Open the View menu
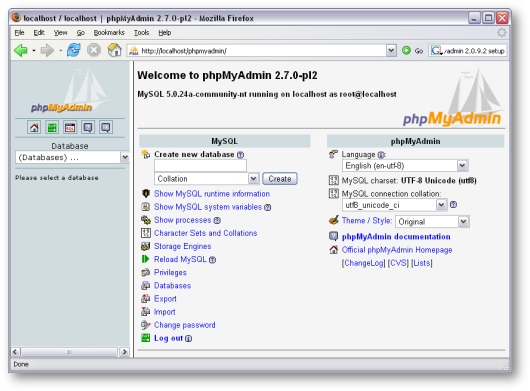This screenshot has height=391, width=530. [60, 32]
